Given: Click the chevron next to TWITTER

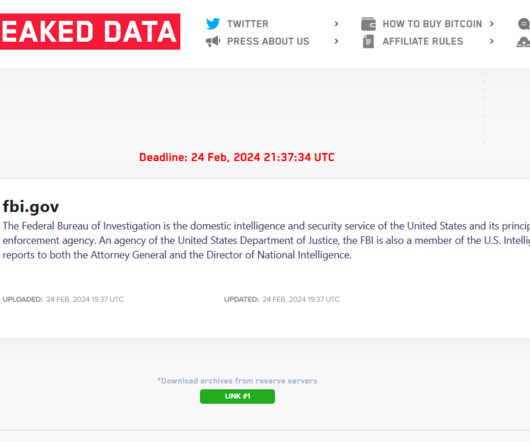Looking at the screenshot, I should [x=336, y=24].
